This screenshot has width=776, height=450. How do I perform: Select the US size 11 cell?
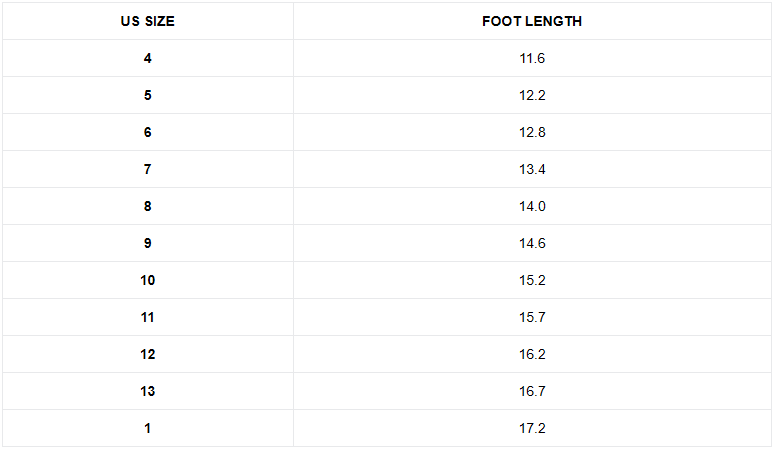(147, 317)
